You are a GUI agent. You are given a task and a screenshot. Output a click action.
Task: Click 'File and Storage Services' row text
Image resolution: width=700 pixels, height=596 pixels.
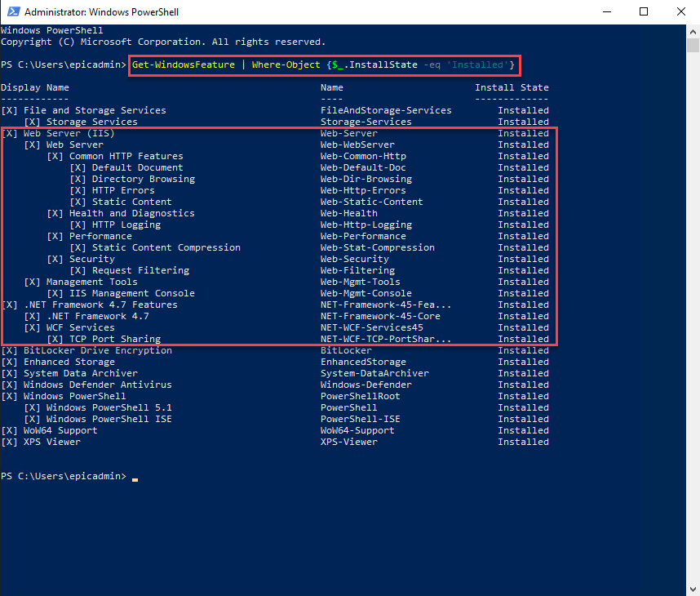[x=95, y=110]
